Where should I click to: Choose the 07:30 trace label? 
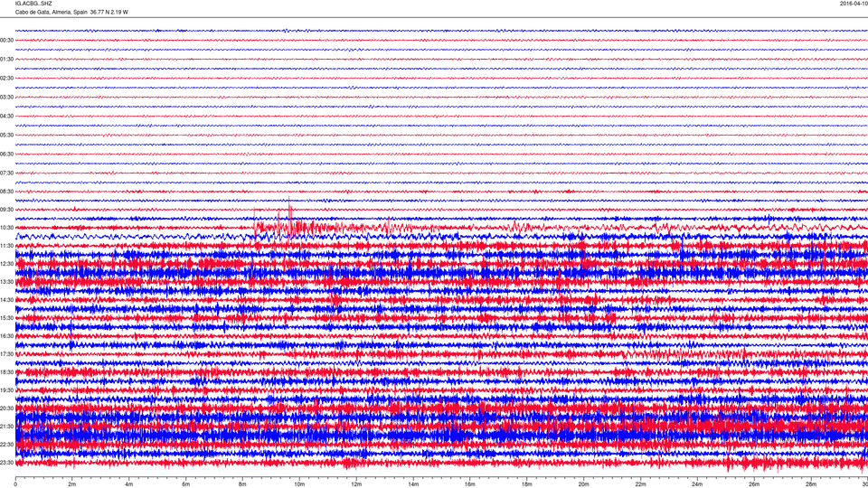(x=6, y=174)
